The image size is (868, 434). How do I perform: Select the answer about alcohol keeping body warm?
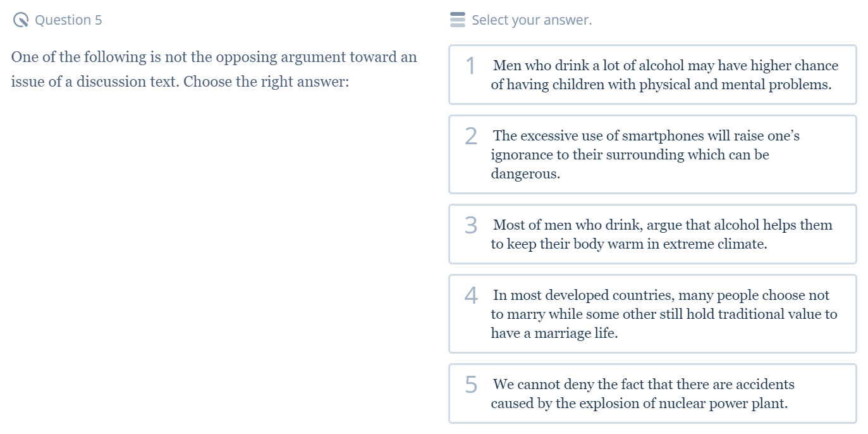pos(652,234)
